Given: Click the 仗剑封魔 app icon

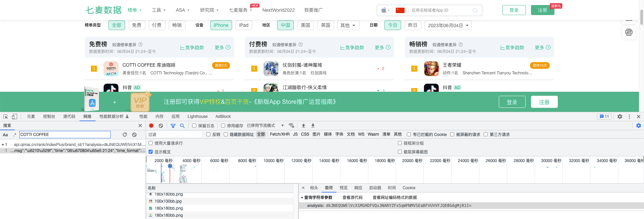Looking at the screenshot, I should (271, 69).
